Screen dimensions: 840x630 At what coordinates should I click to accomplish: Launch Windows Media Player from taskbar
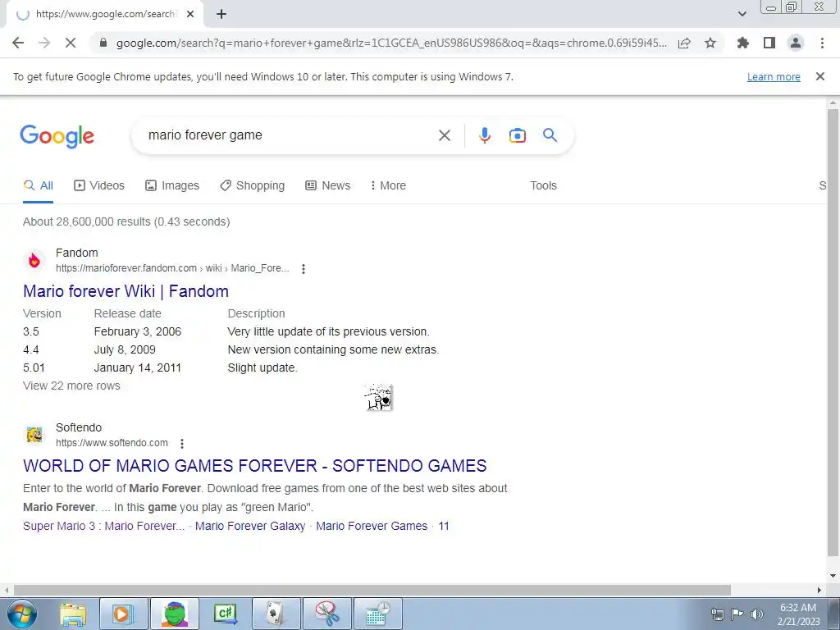click(123, 614)
